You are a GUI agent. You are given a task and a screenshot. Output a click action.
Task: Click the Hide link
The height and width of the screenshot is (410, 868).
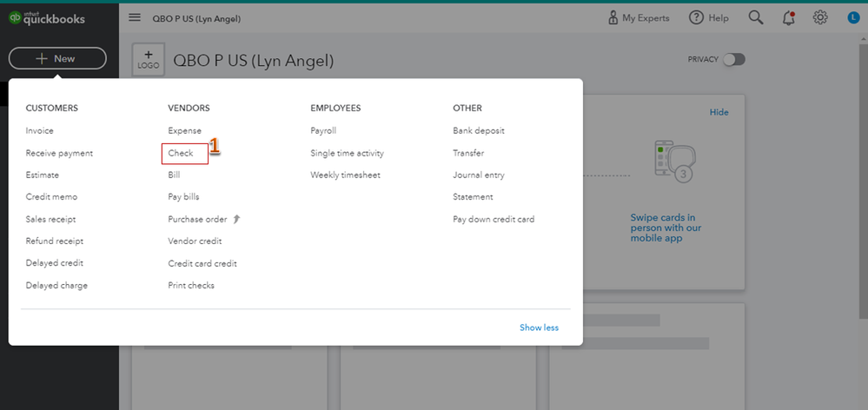(x=719, y=112)
